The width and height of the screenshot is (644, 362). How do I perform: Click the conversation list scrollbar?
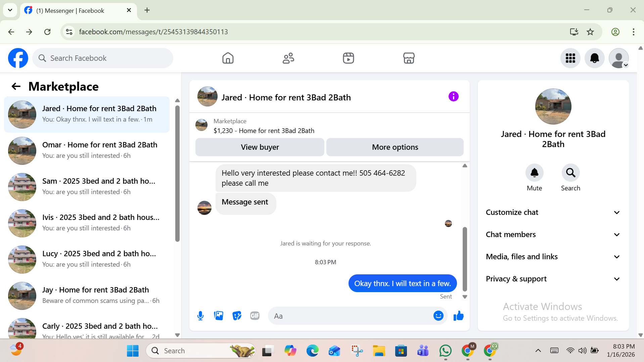tap(177, 173)
